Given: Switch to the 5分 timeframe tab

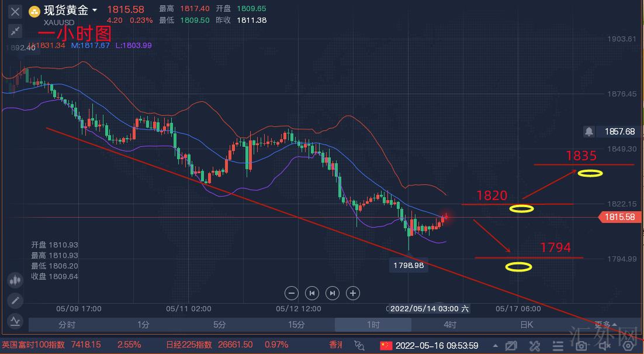Looking at the screenshot, I should pyautogui.click(x=219, y=325).
